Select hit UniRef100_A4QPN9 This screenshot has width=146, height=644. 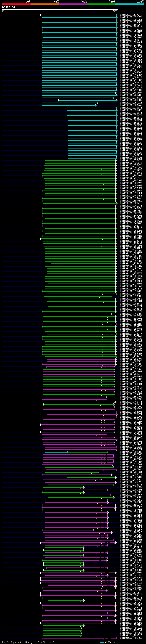(131, 314)
